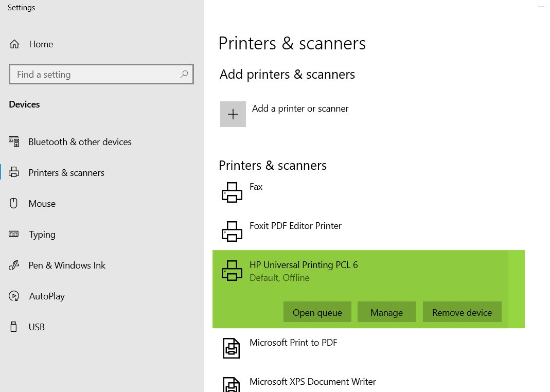The width and height of the screenshot is (550, 392).
Task: Click the plus icon to add a printer
Action: [x=233, y=114]
